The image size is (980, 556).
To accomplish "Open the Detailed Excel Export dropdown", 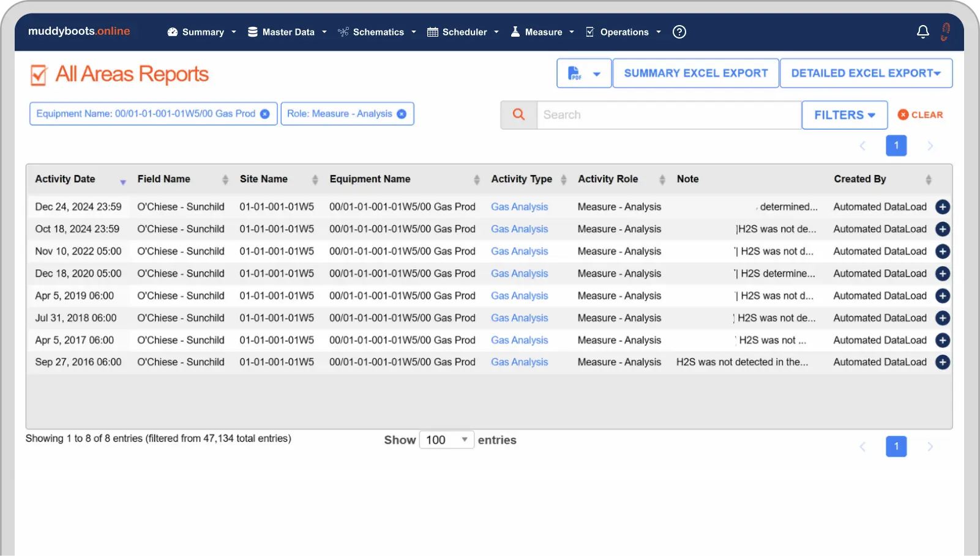I will pos(866,73).
